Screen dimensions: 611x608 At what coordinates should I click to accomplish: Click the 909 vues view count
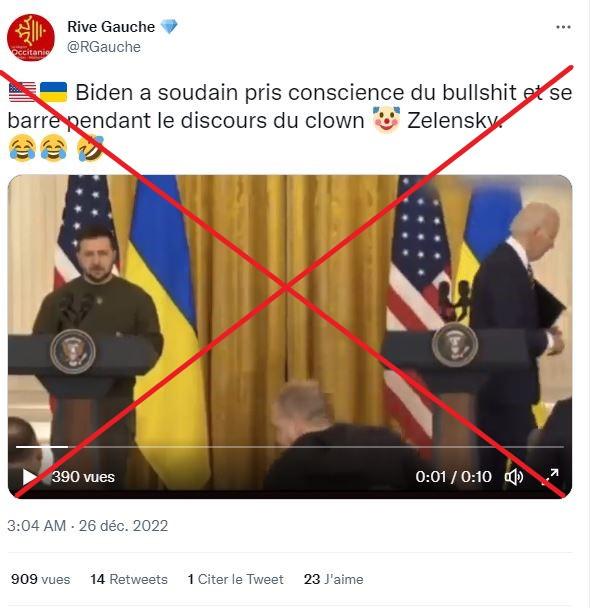pyautogui.click(x=41, y=579)
